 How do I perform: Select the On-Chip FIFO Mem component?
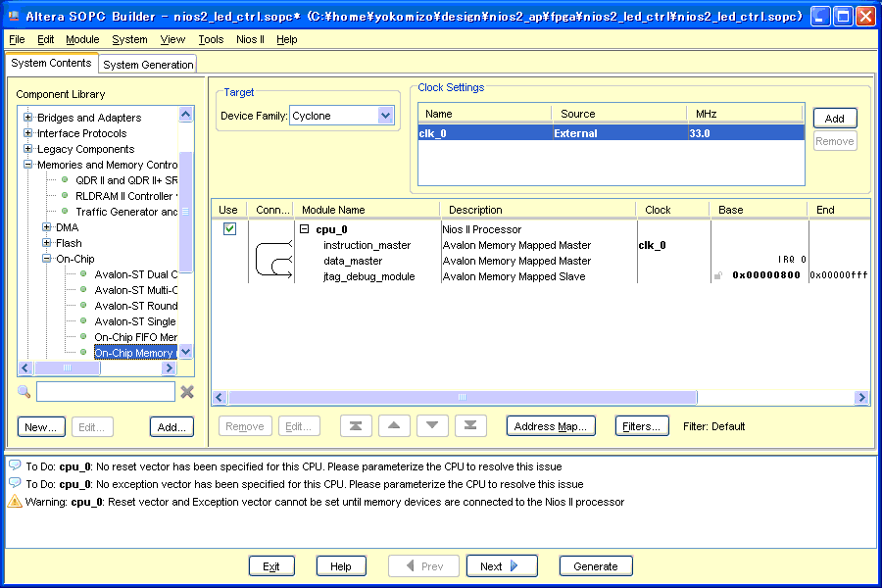(135, 337)
